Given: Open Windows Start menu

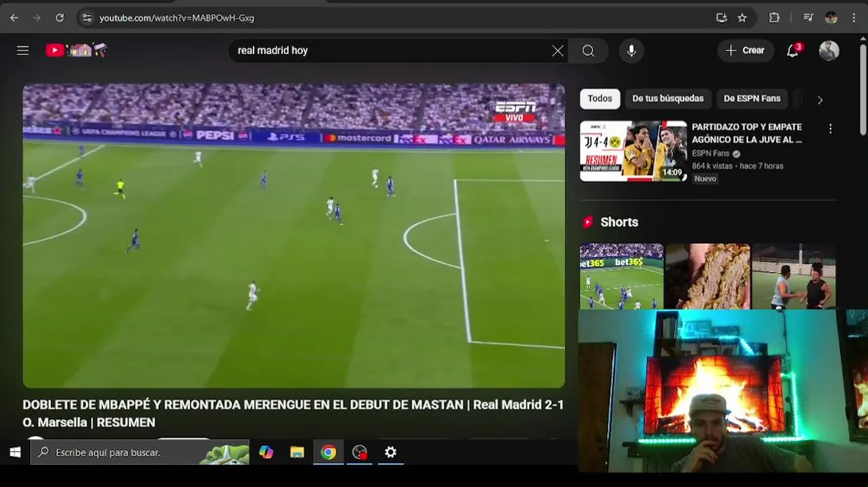Looking at the screenshot, I should (x=15, y=453).
